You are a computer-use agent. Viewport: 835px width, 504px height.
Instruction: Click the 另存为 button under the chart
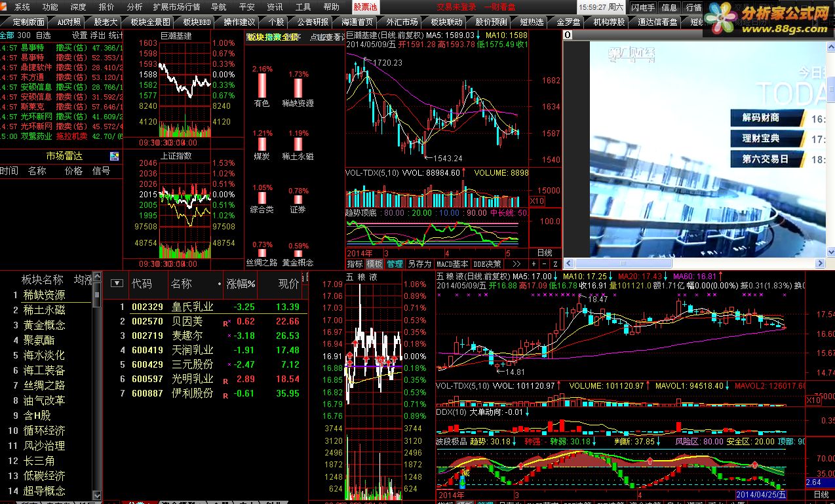pos(419,263)
